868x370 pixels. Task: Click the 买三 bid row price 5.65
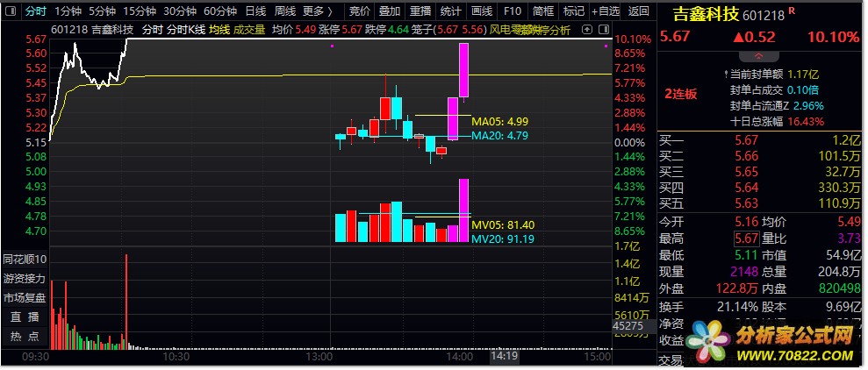pos(747,172)
